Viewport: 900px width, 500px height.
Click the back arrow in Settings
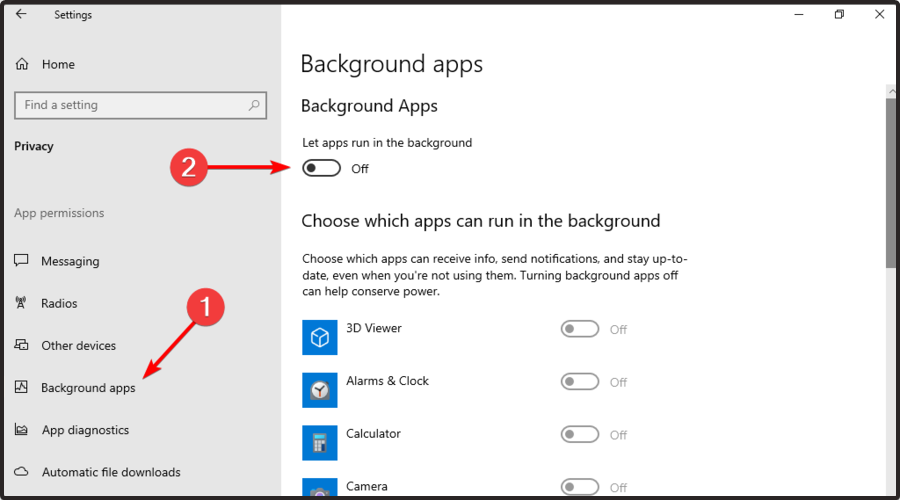coord(21,15)
